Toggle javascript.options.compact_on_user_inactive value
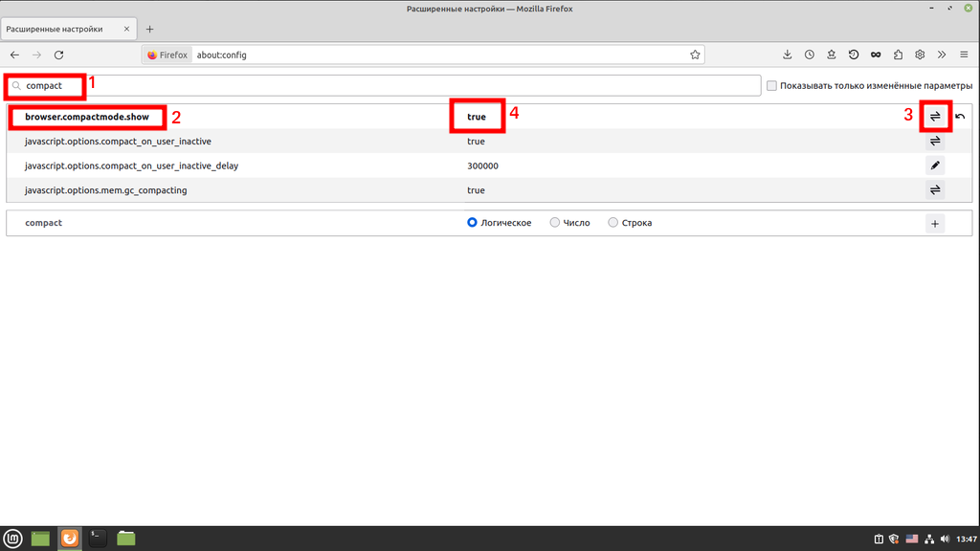 935,142
